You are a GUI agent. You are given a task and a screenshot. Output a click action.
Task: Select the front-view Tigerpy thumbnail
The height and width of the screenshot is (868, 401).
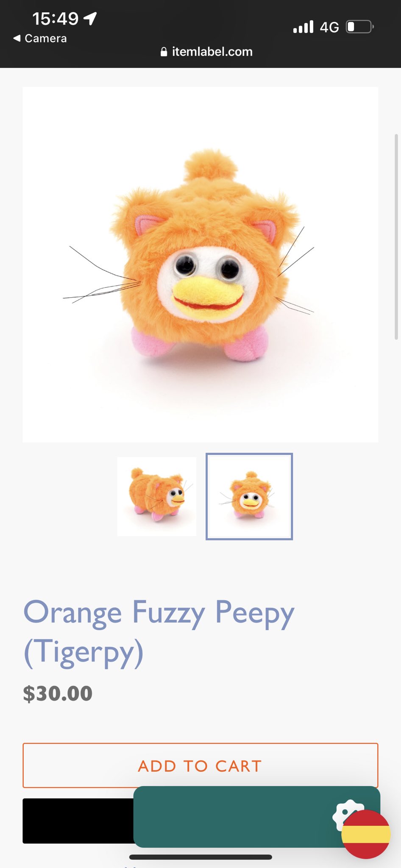click(249, 496)
